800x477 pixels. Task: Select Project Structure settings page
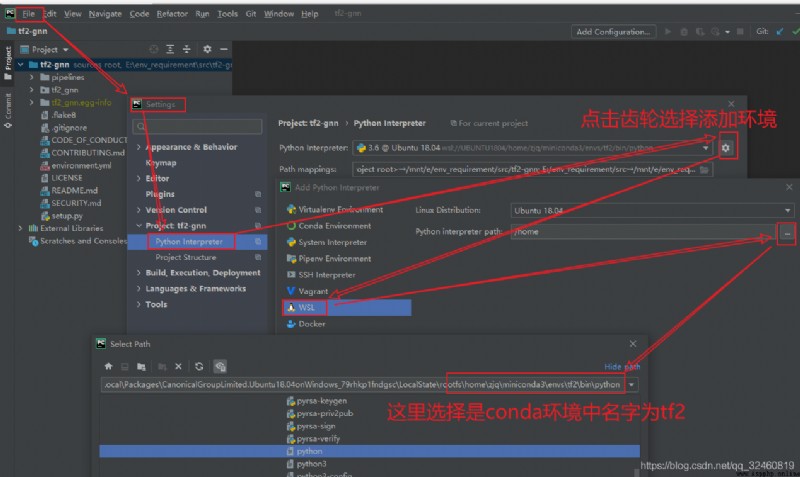click(186, 257)
